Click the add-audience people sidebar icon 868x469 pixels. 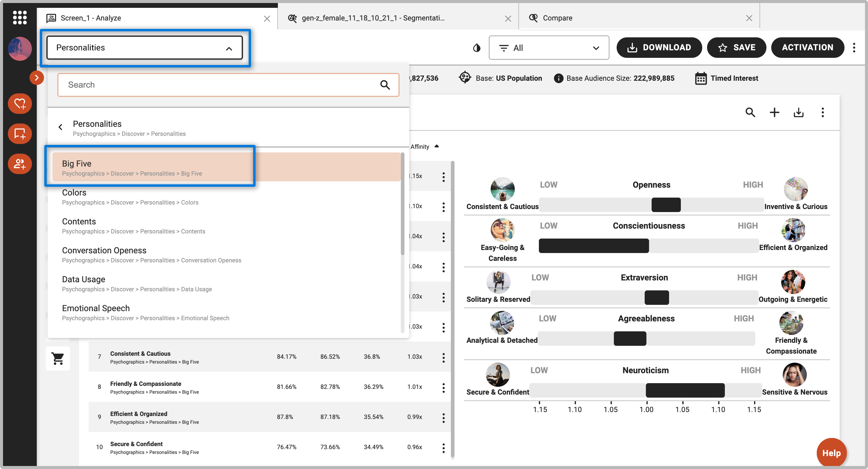point(20,164)
